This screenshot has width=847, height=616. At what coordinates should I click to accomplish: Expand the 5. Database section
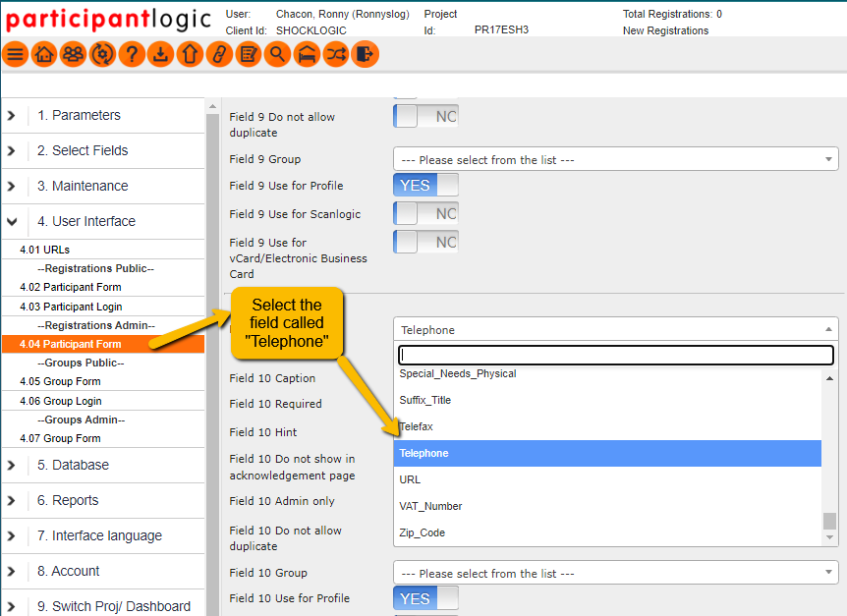pyautogui.click(x=73, y=465)
